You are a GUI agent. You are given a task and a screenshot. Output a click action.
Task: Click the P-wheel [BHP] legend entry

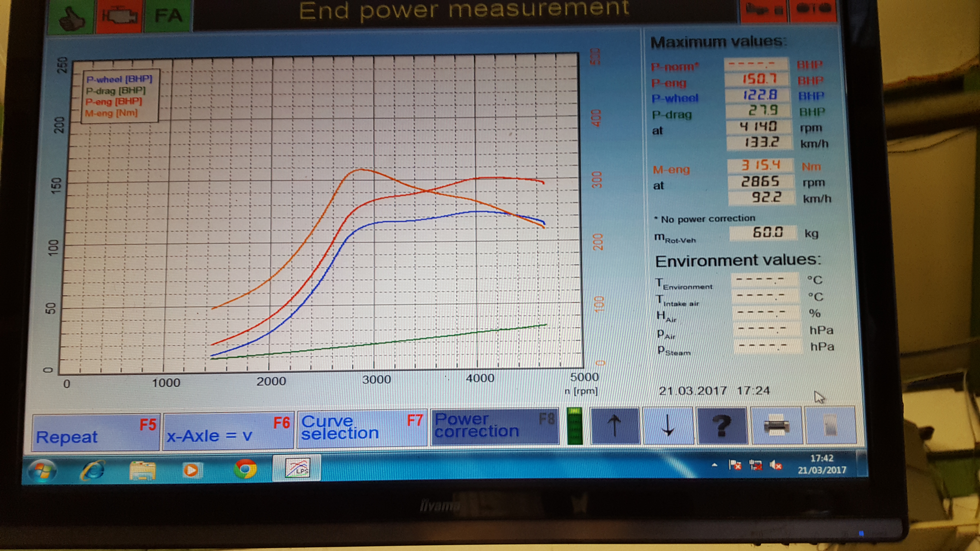tap(119, 79)
